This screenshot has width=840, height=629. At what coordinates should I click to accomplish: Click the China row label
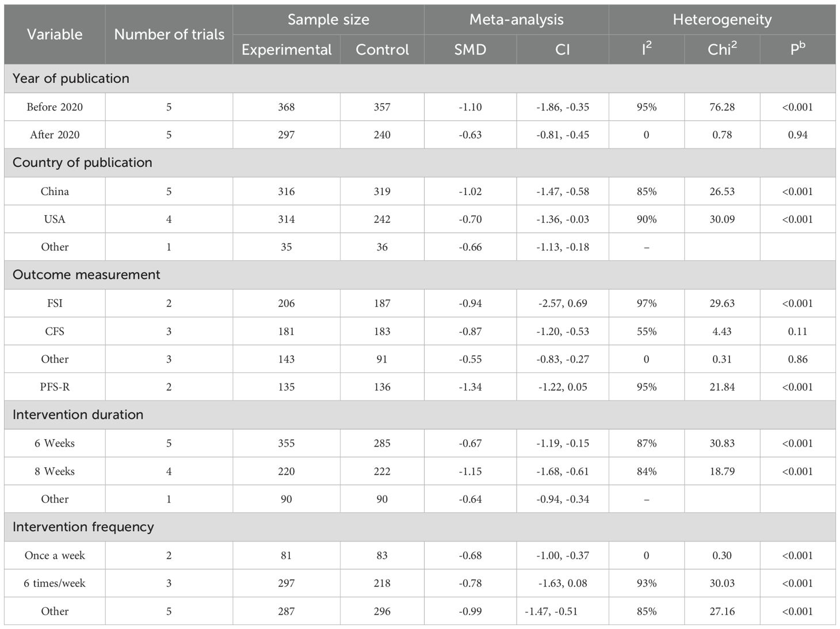click(x=55, y=191)
